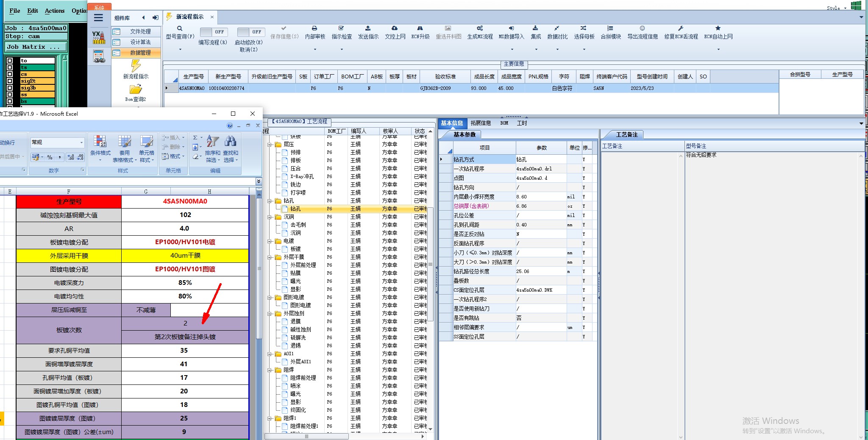Switch to the BOM tab

click(x=504, y=123)
